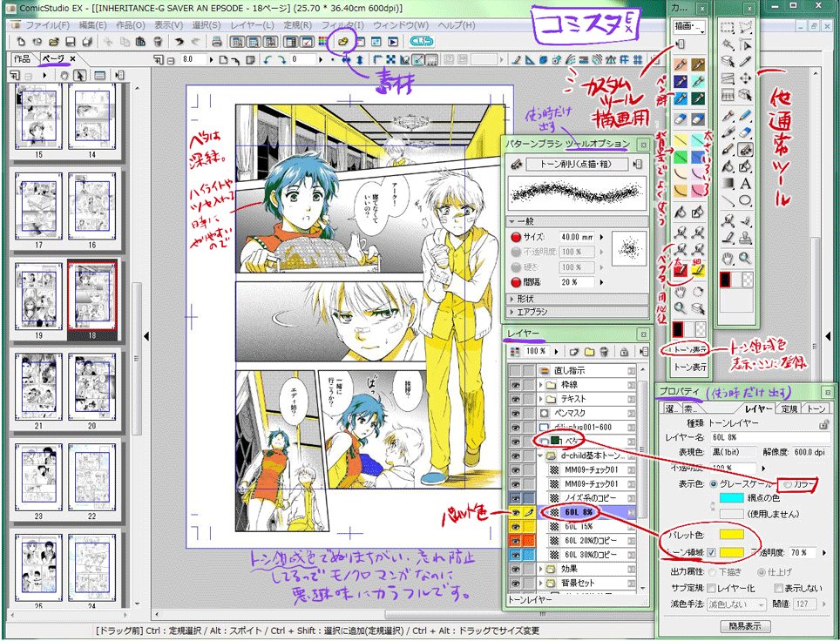Select the pencil tool in standard tools
Screen dimensions: 840x641
coord(745,116)
